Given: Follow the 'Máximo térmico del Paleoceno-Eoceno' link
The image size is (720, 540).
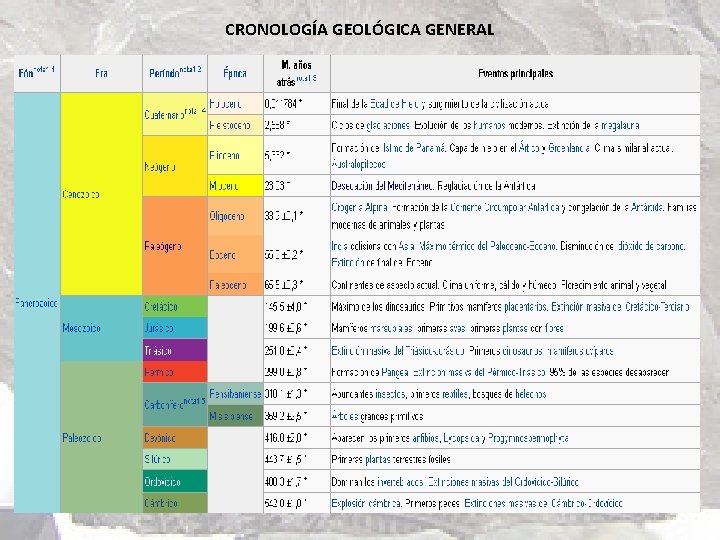Looking at the screenshot, I should (x=487, y=246).
